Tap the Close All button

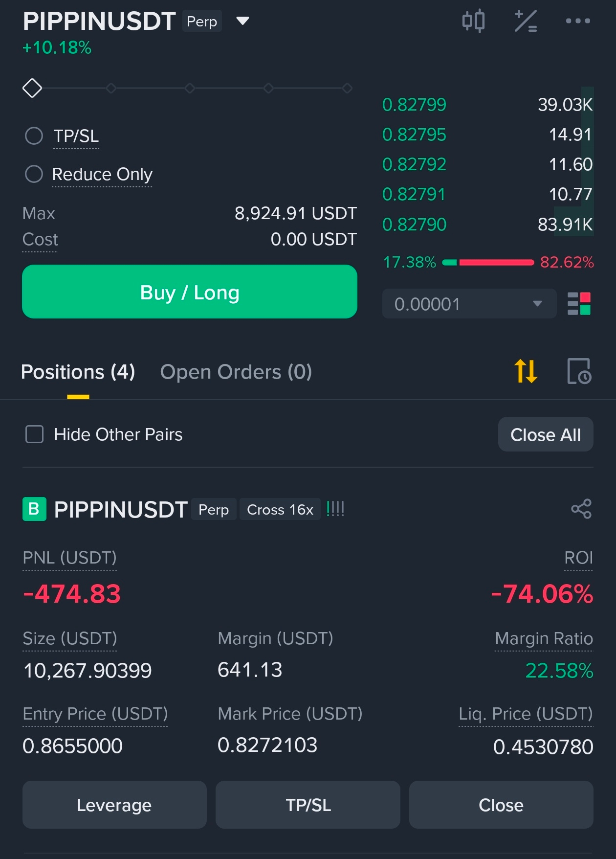point(546,434)
